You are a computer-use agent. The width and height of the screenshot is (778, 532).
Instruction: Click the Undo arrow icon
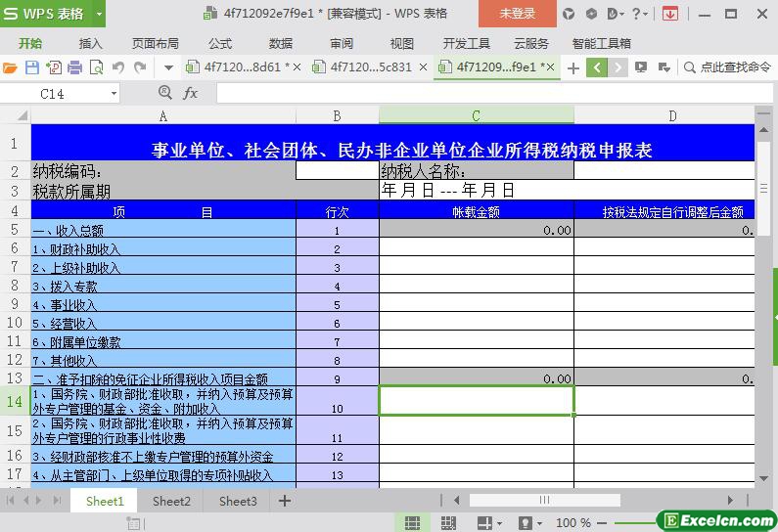point(118,67)
